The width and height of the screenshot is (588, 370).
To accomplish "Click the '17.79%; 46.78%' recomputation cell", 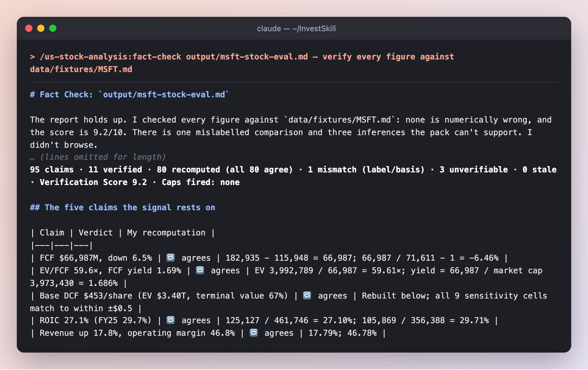I will [x=342, y=333].
